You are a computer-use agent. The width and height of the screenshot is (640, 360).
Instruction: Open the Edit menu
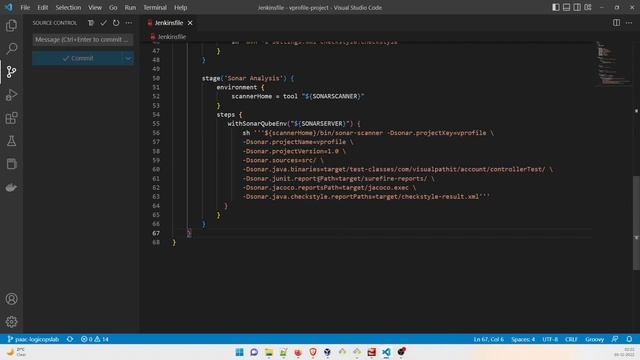(42, 7)
